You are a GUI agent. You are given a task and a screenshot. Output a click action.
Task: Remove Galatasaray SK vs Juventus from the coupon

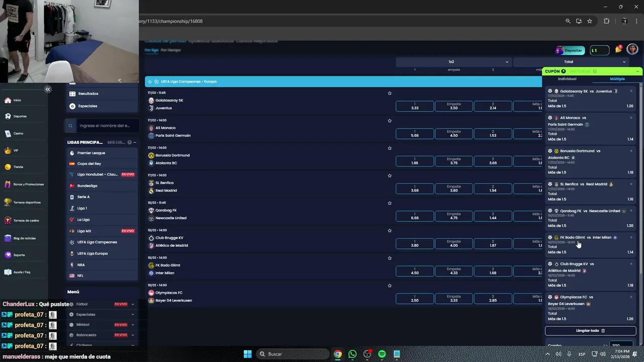631,91
